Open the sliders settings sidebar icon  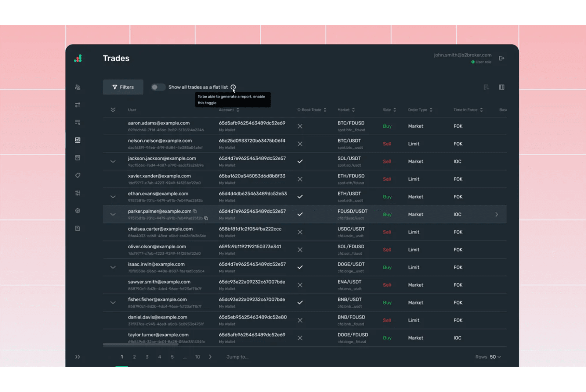point(78,193)
